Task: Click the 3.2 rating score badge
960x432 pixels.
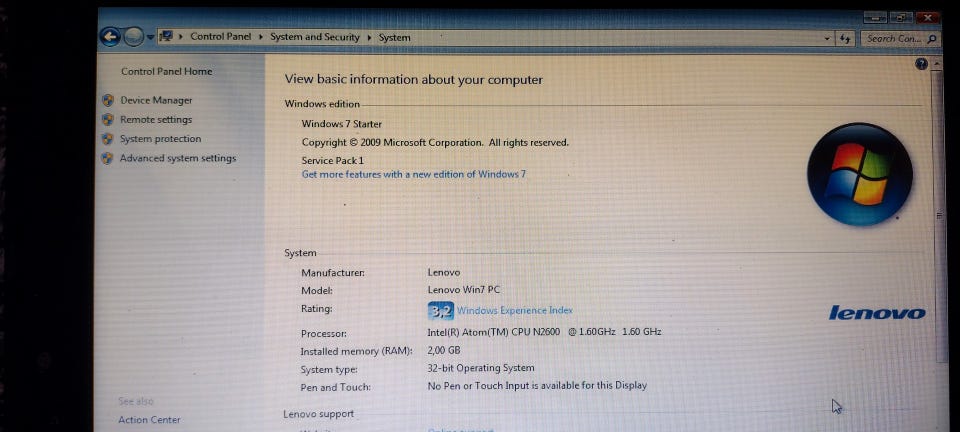Action: coord(440,311)
